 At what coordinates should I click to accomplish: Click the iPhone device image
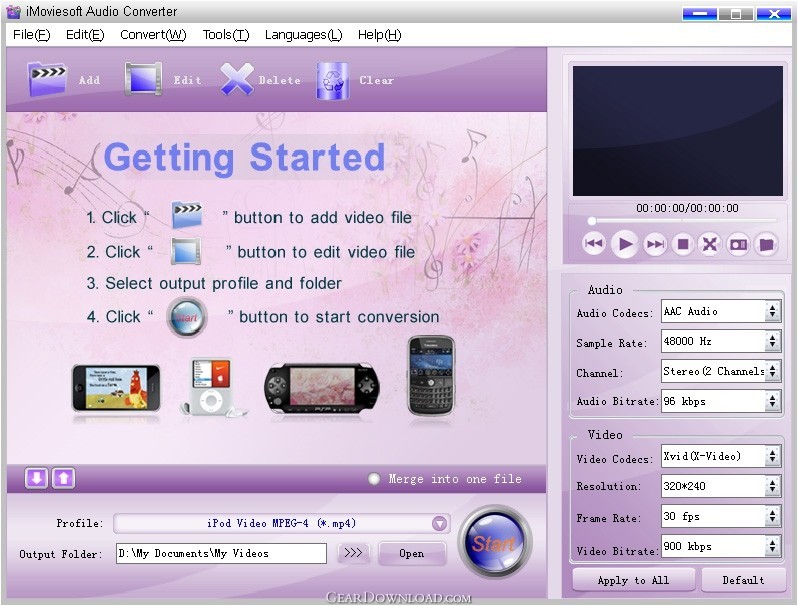click(116, 388)
